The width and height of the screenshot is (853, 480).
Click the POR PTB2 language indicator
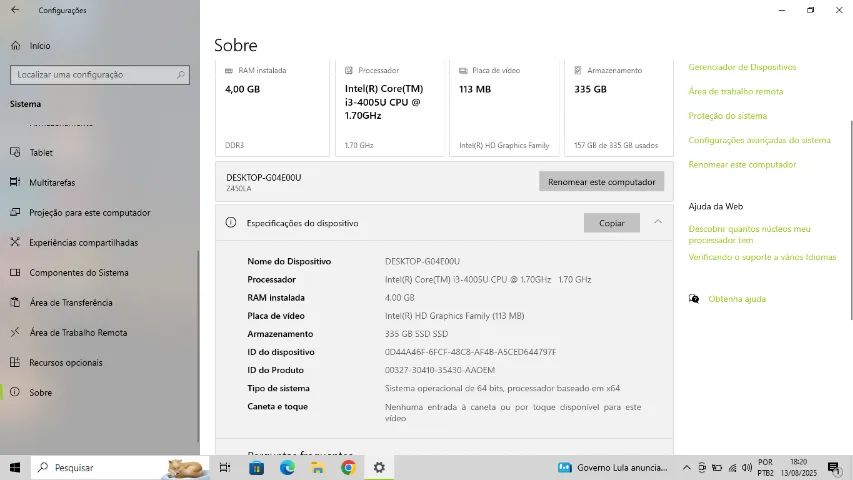765,467
